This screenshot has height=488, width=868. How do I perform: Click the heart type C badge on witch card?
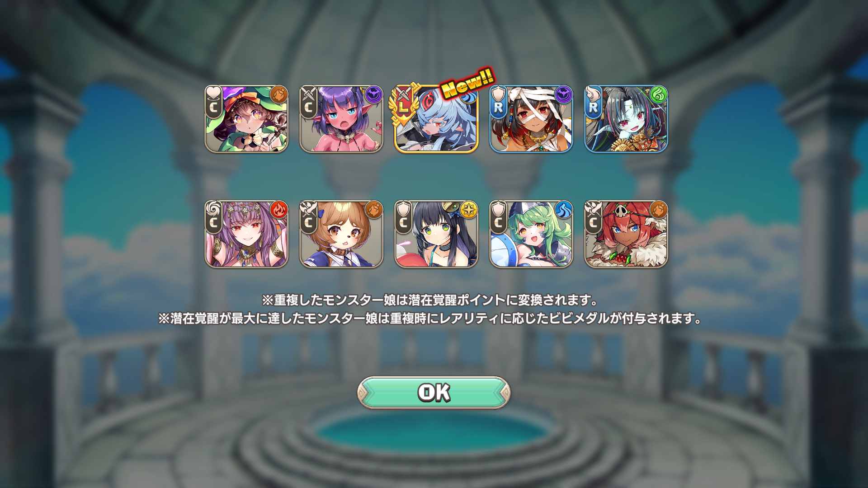213,102
